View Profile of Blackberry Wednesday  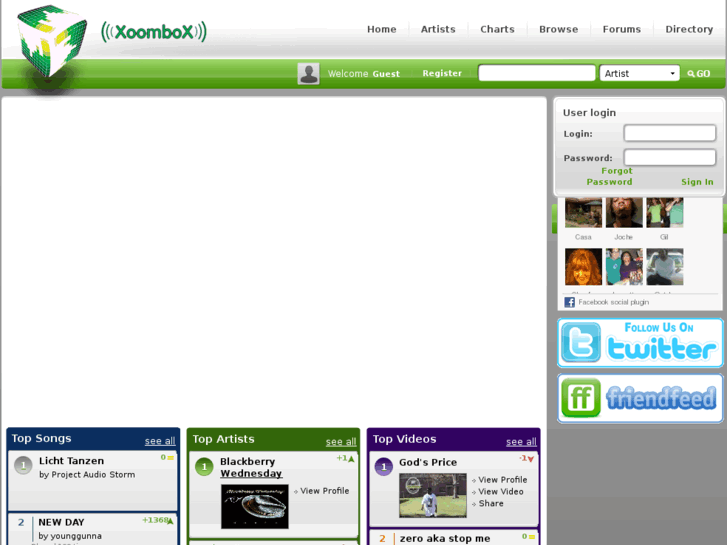[x=324, y=491]
